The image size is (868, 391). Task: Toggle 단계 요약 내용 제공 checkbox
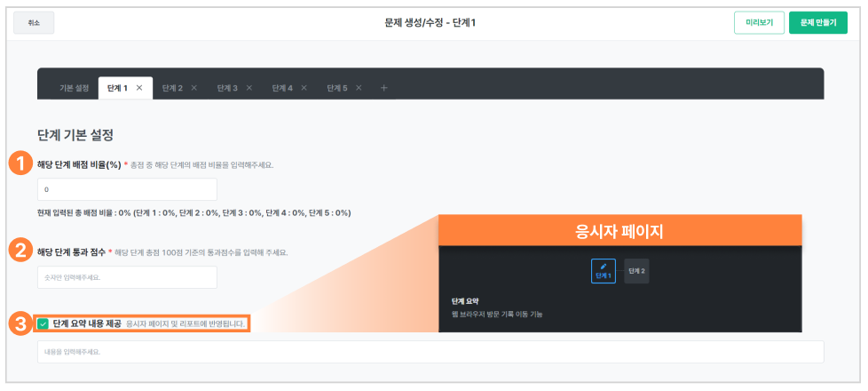43,323
